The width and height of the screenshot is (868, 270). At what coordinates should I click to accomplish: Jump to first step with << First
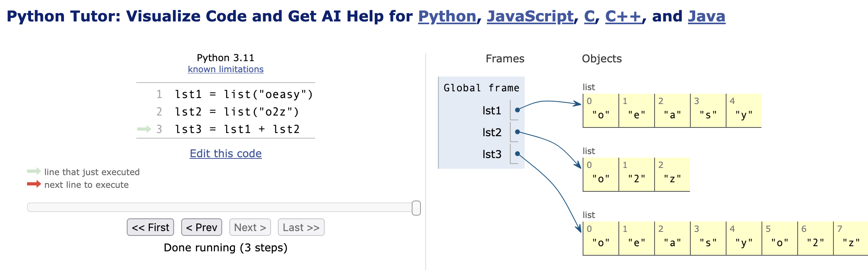click(150, 228)
